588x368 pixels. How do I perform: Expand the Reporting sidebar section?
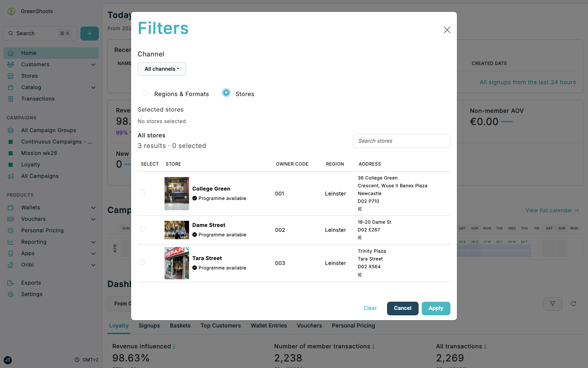coord(93,242)
